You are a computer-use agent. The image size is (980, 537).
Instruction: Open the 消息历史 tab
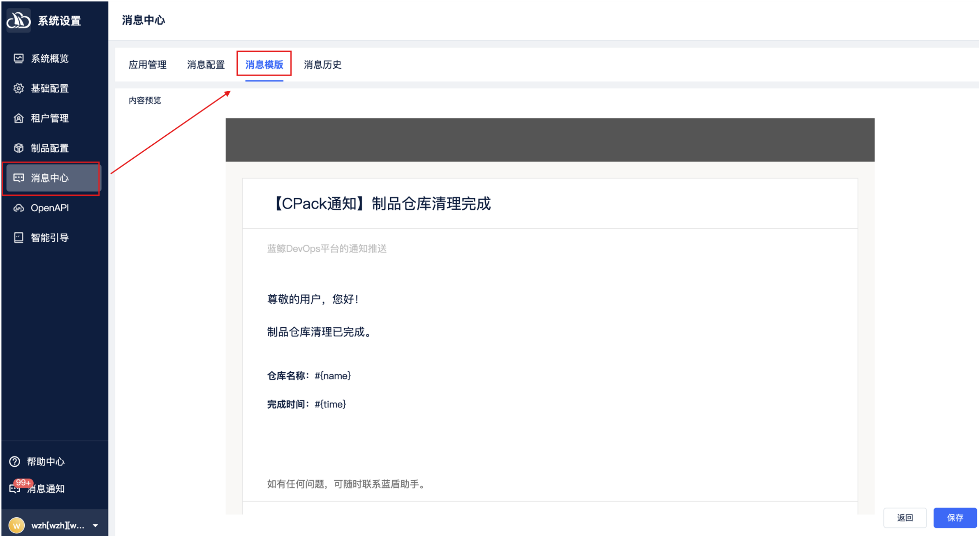pyautogui.click(x=322, y=65)
